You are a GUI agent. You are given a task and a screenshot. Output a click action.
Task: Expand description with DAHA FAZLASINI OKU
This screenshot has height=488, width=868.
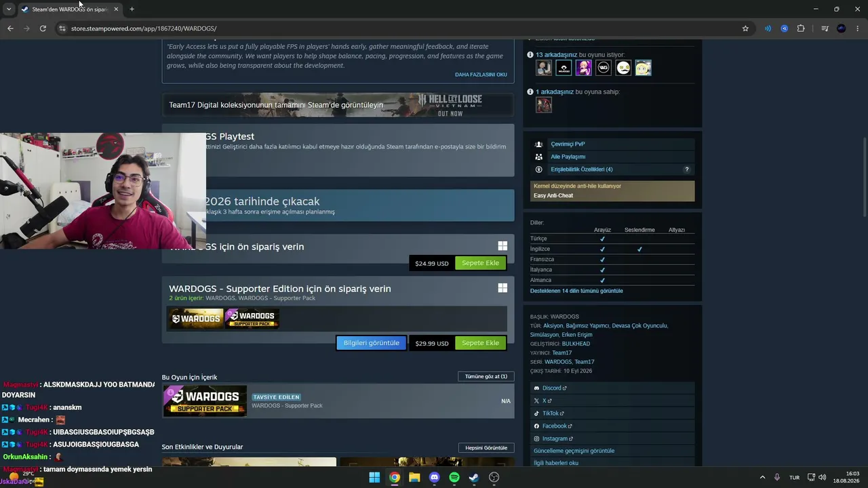point(481,75)
